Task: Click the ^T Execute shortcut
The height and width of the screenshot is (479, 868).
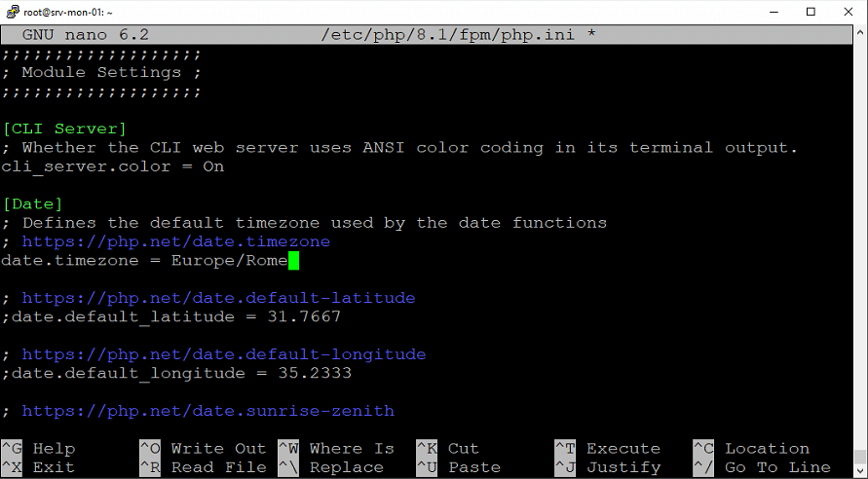Action: pos(607,449)
